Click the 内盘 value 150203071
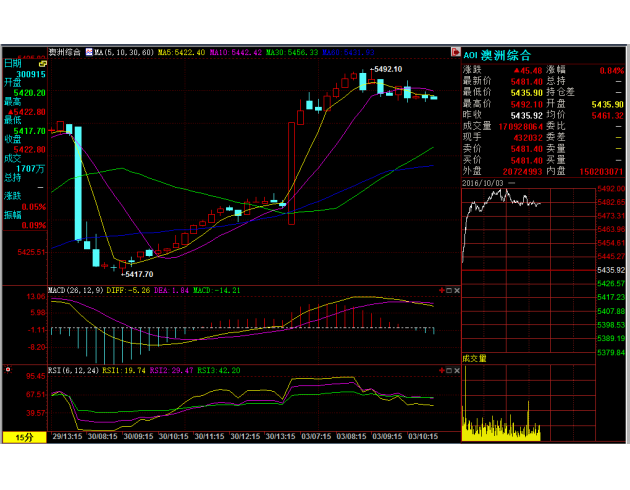630x490 pixels. (601, 172)
